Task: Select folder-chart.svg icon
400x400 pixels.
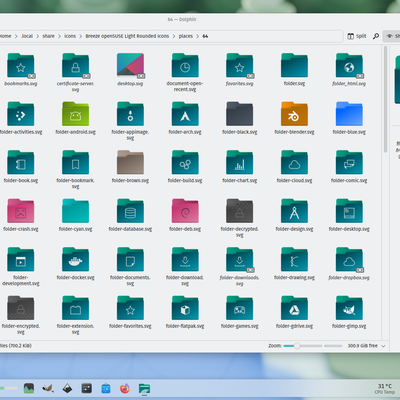Action: point(240,163)
